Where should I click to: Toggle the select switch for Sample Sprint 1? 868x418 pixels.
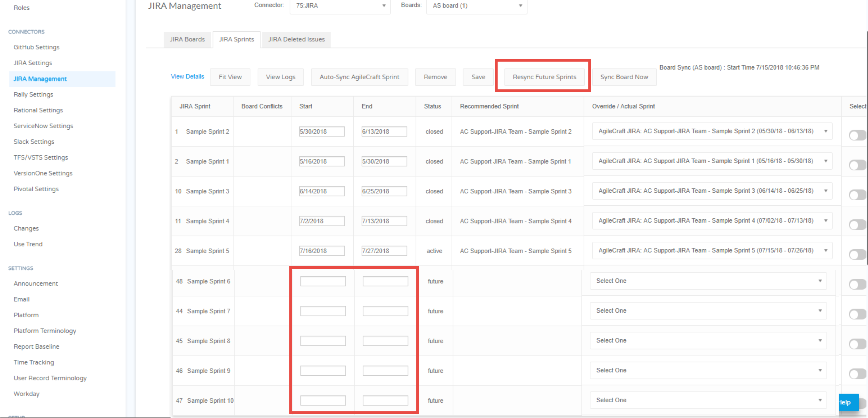[858, 165]
